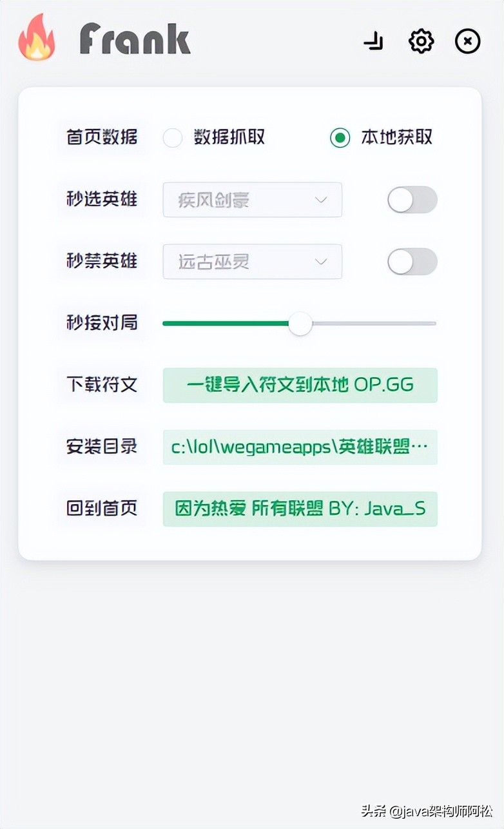Click the 安装目录 label
Viewport: 504px width, 829px height.
coord(101,446)
